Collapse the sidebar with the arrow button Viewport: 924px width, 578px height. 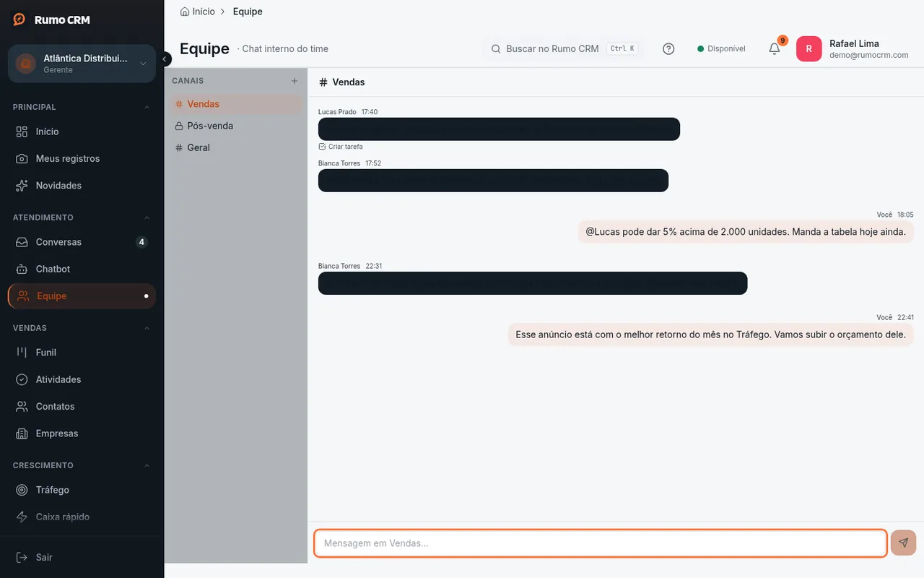coord(165,59)
